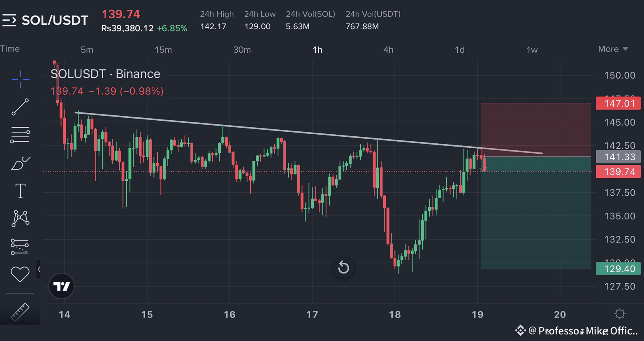This screenshot has height=341, width=644.
Task: Select the text annotation tool
Action: coord(20,191)
